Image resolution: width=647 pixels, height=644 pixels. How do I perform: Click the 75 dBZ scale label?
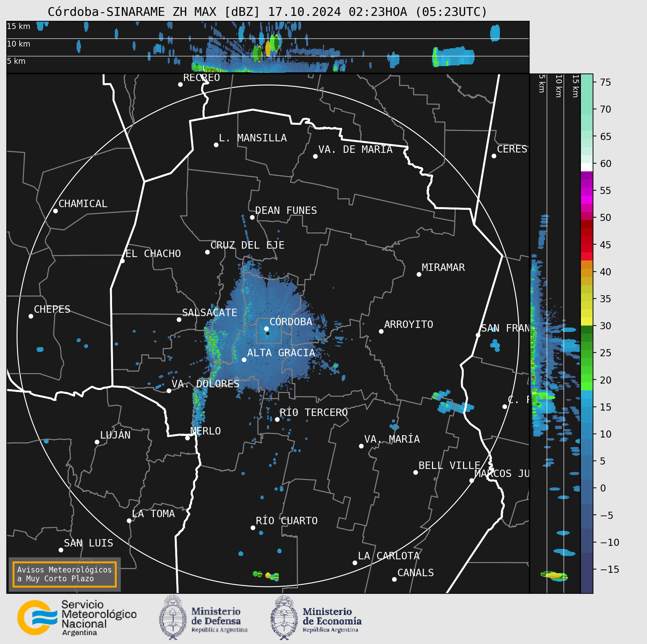point(605,82)
